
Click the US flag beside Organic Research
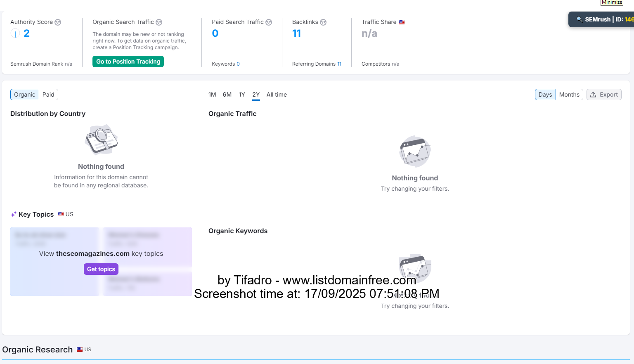coord(80,349)
